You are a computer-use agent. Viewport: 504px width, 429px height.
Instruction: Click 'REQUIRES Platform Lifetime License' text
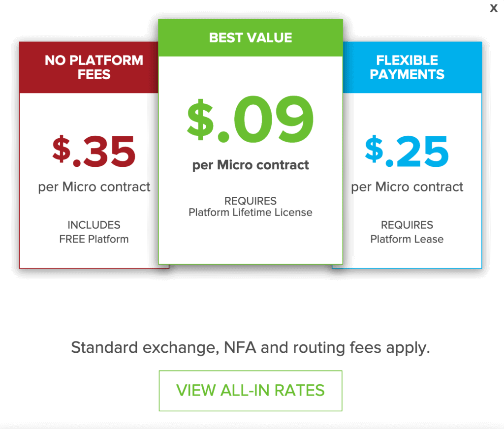coord(251,207)
